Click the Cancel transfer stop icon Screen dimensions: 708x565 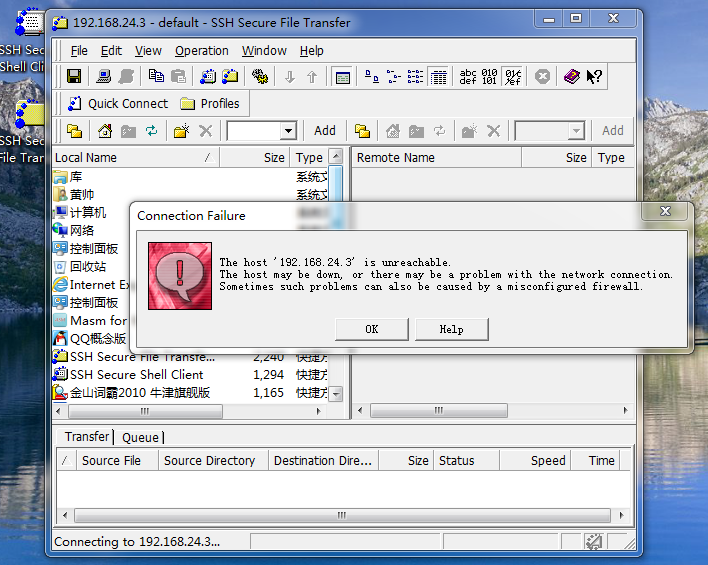[x=542, y=76]
